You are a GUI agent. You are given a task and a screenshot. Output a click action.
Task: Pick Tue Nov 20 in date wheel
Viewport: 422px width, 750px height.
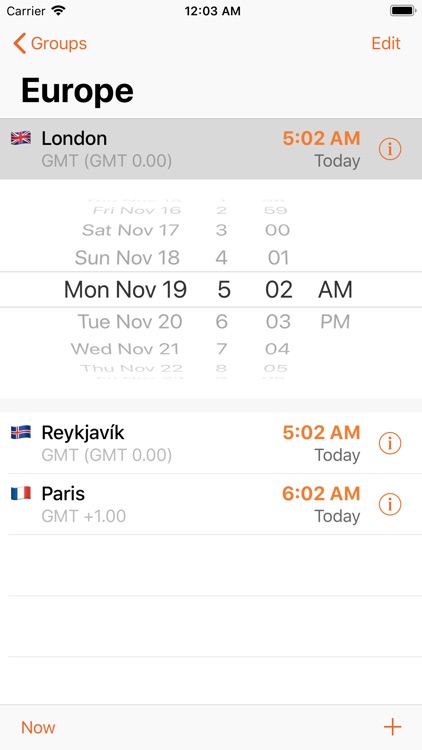[x=130, y=322]
